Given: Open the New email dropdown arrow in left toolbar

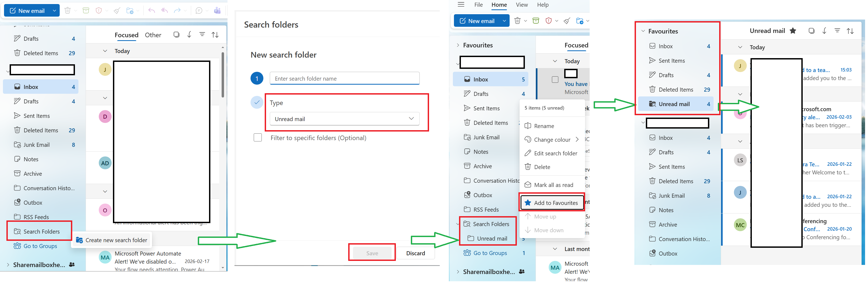Looking at the screenshot, I should point(54,10).
